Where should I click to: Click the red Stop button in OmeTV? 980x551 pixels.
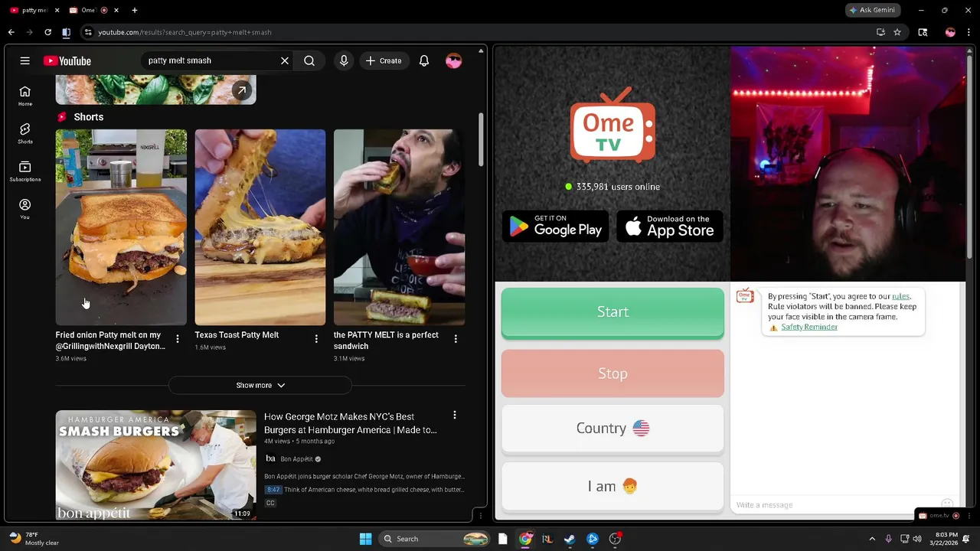[612, 373]
